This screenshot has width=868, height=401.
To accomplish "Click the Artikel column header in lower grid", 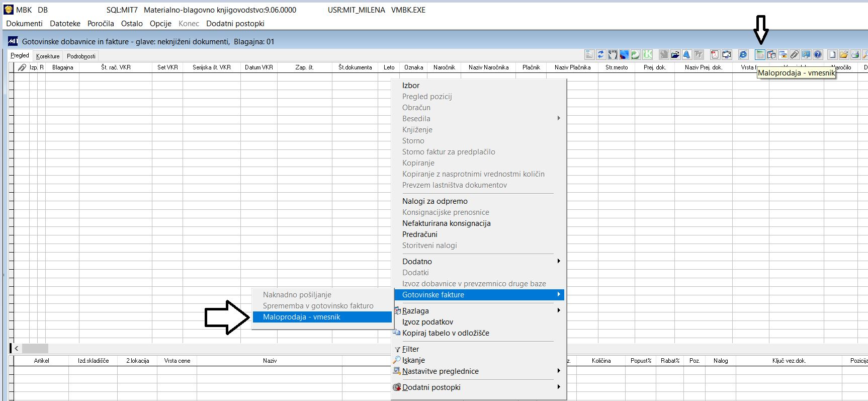I will click(42, 361).
